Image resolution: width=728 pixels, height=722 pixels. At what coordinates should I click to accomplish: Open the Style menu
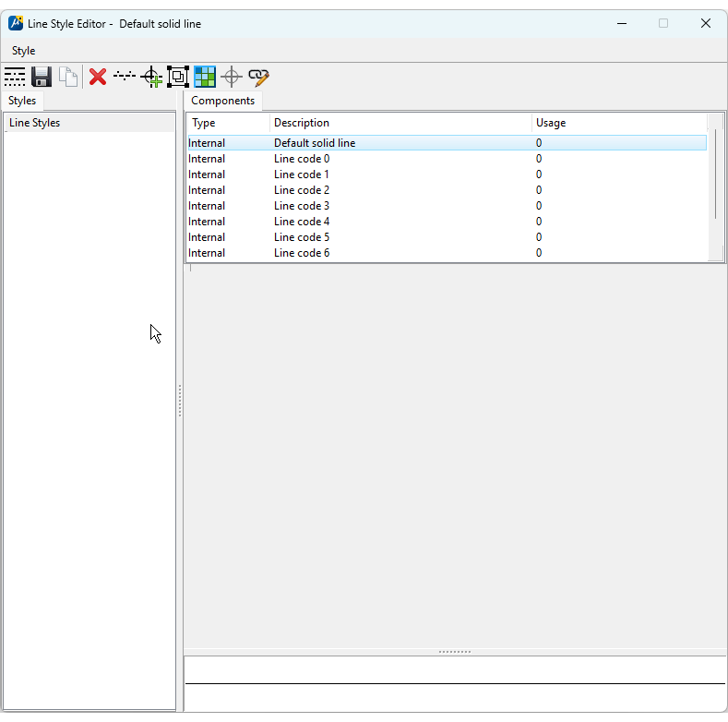23,51
